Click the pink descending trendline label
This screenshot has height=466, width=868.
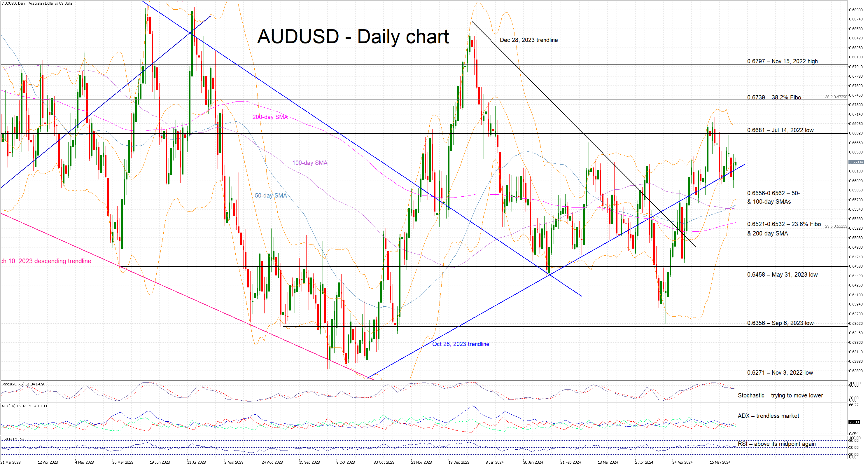[x=46, y=261]
